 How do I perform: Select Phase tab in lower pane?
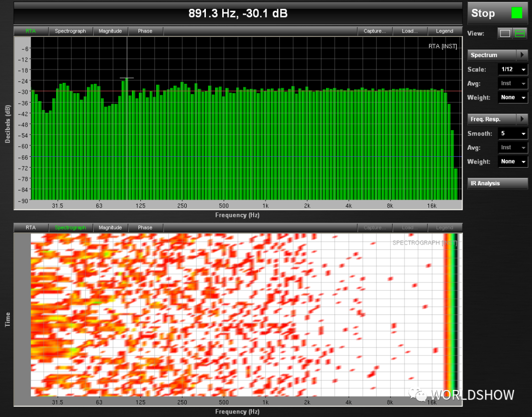145,228
